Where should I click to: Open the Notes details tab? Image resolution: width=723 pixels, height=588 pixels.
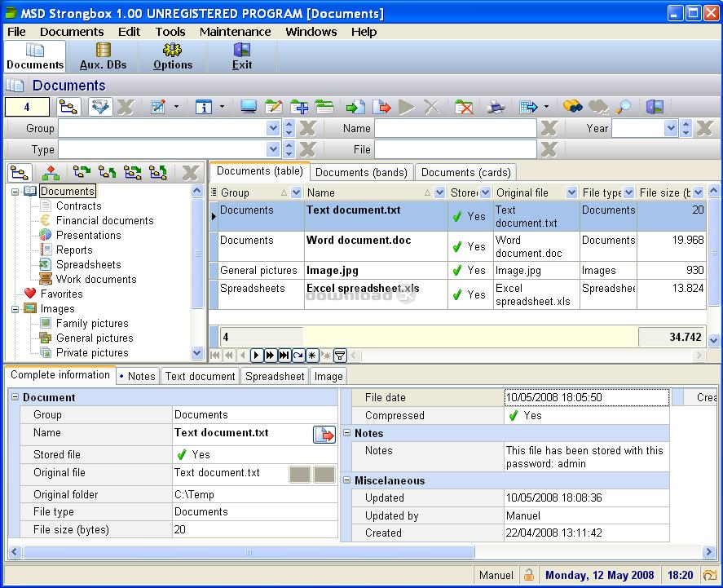point(138,376)
